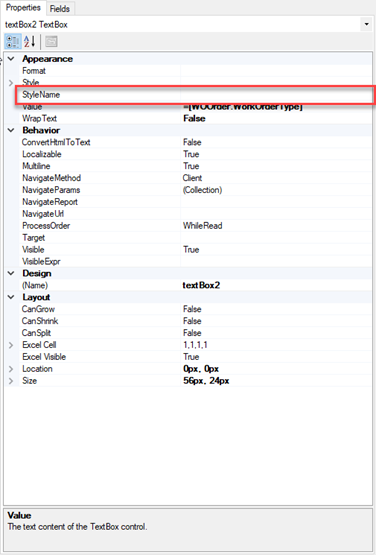Open the textBox2 object selector dropdown

click(366, 24)
